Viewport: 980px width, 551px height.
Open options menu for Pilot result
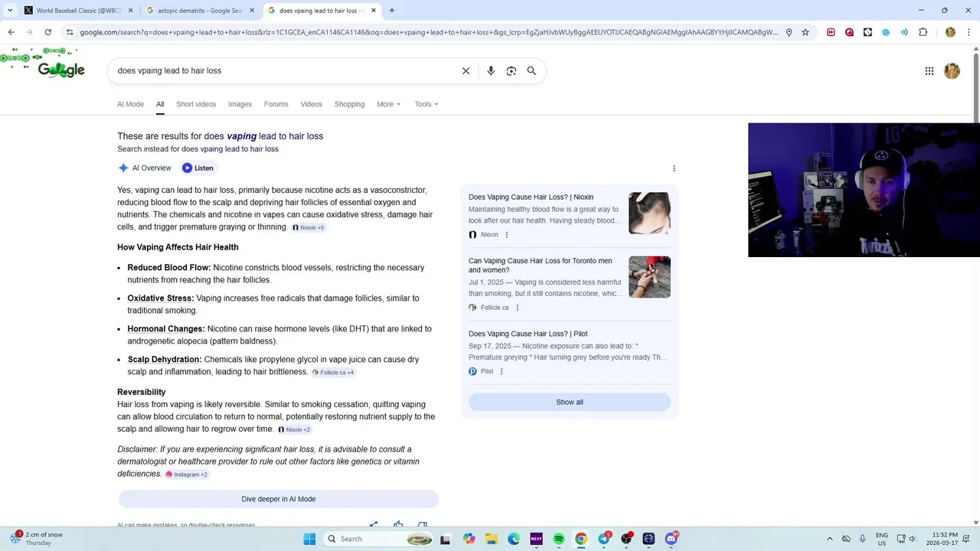(x=501, y=372)
